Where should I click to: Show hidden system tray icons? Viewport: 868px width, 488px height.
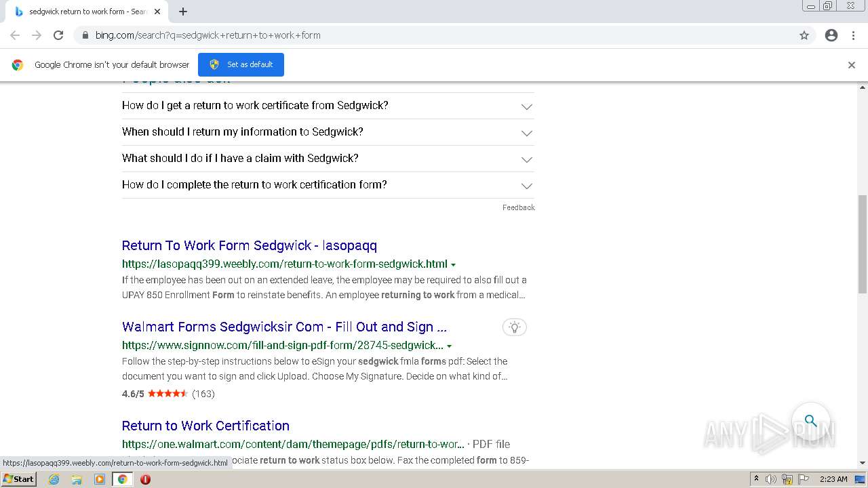click(x=756, y=479)
